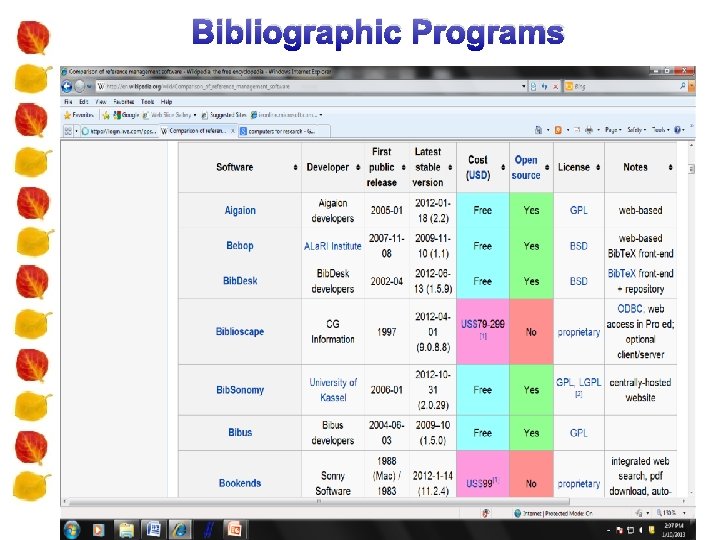The height and width of the screenshot is (540, 720).
Task: Open Windows Media Player from taskbar
Action: [x=98, y=530]
